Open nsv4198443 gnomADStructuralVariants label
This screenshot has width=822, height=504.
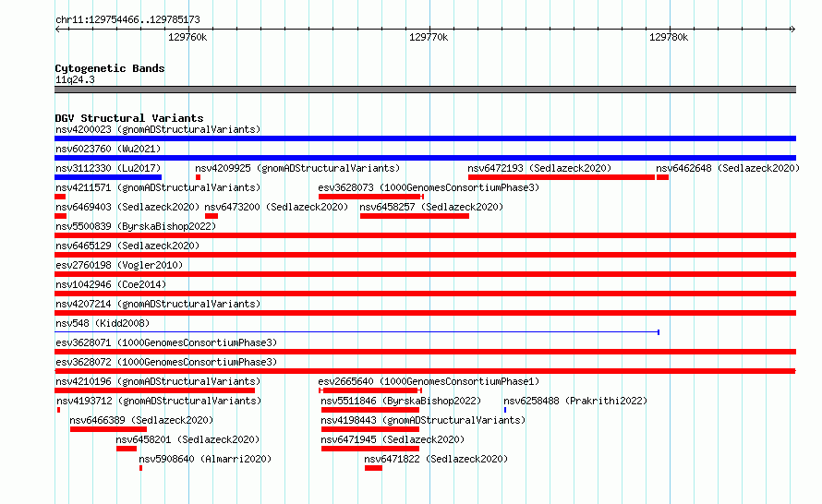coord(422,420)
